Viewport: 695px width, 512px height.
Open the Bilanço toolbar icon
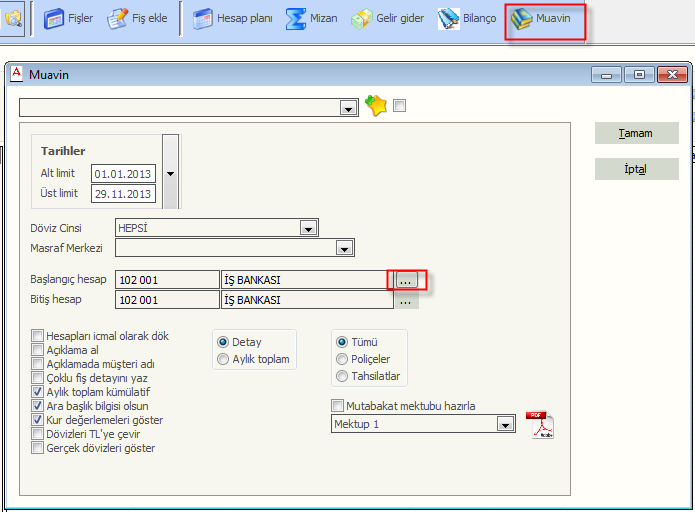tap(448, 18)
